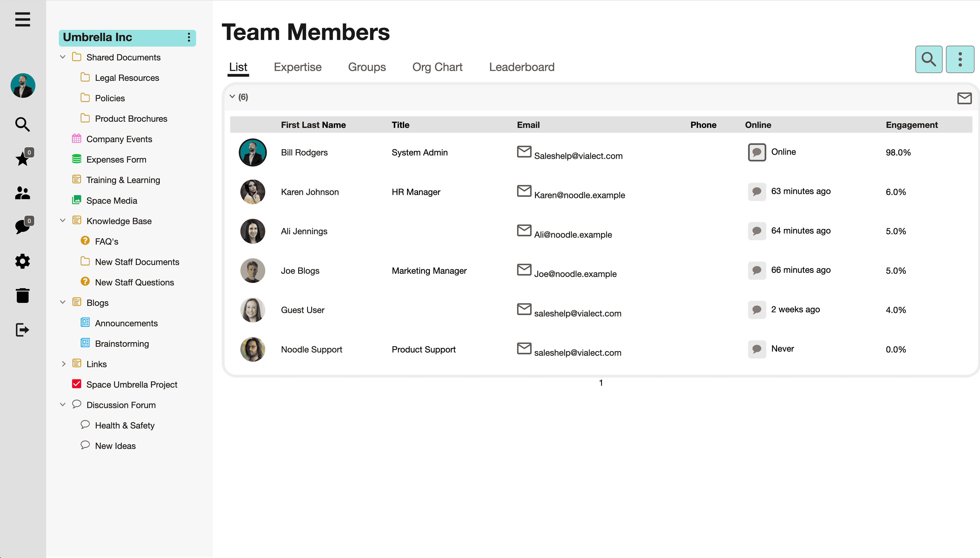The height and width of the screenshot is (558, 980).
Task: Open the hamburger menu icon
Action: [23, 19]
